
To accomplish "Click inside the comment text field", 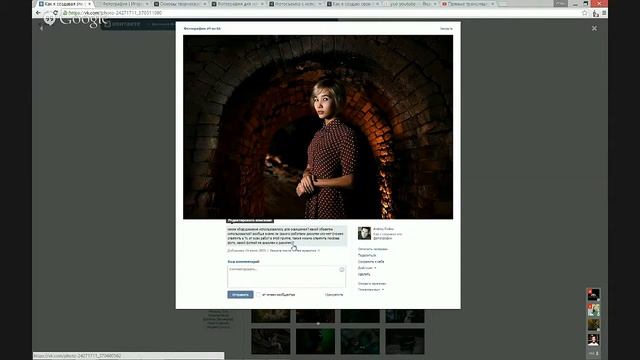I will click(x=286, y=276).
